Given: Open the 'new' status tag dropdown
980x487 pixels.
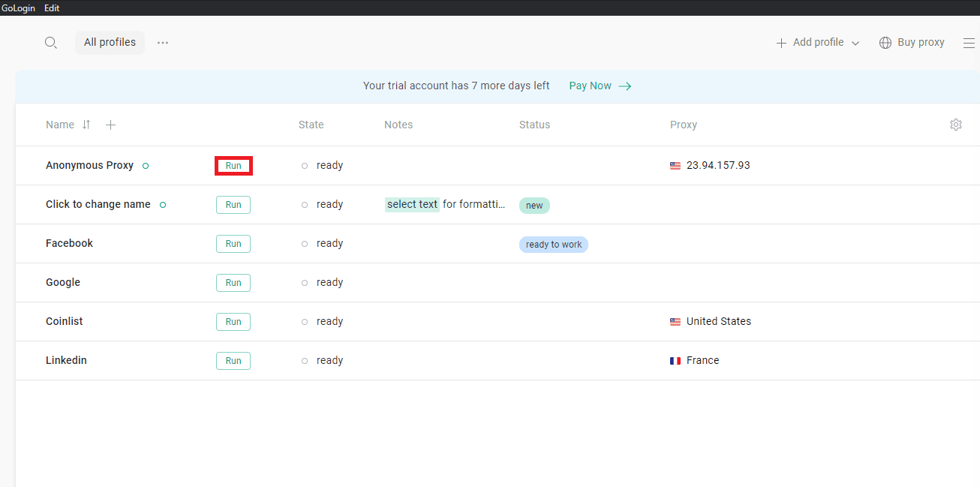Looking at the screenshot, I should [x=534, y=206].
